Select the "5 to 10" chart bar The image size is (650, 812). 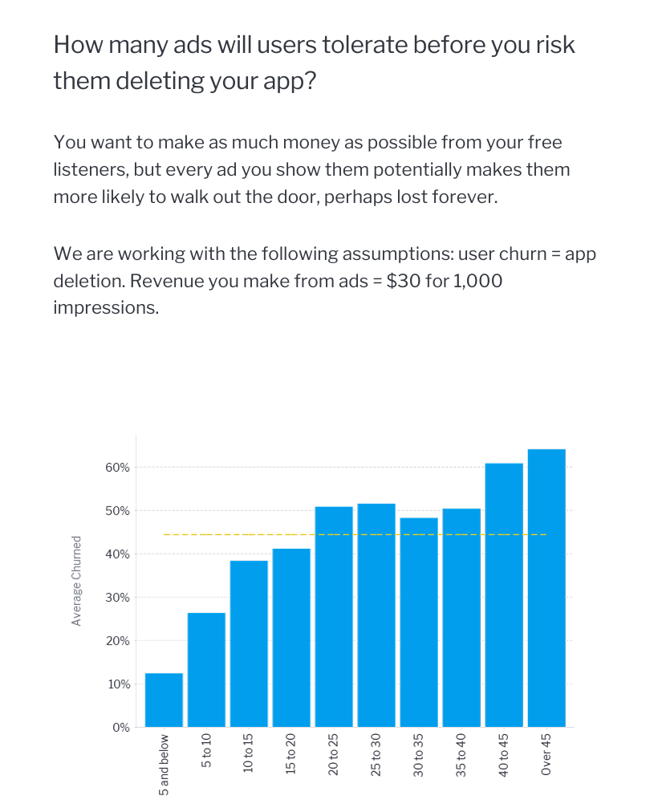click(x=206, y=670)
